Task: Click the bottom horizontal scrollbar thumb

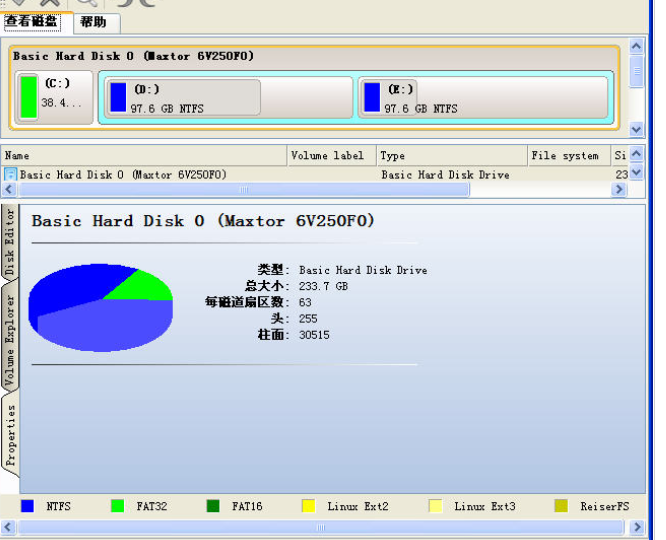Action: (321, 527)
